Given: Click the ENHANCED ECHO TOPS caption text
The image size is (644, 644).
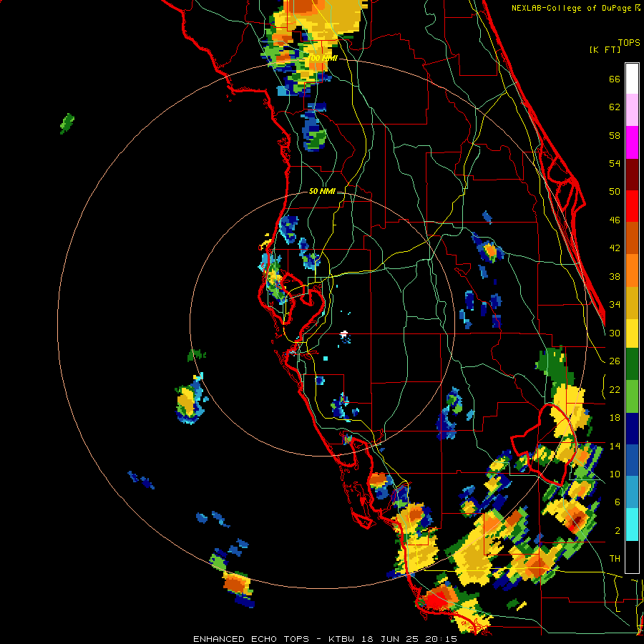Looking at the screenshot, I should 250,639.
